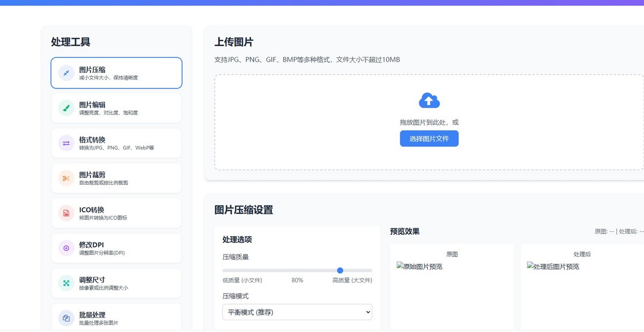Image resolution: width=644 pixels, height=332 pixels.
Task: Click the 图片编辑 brush icon
Action: 66,108
